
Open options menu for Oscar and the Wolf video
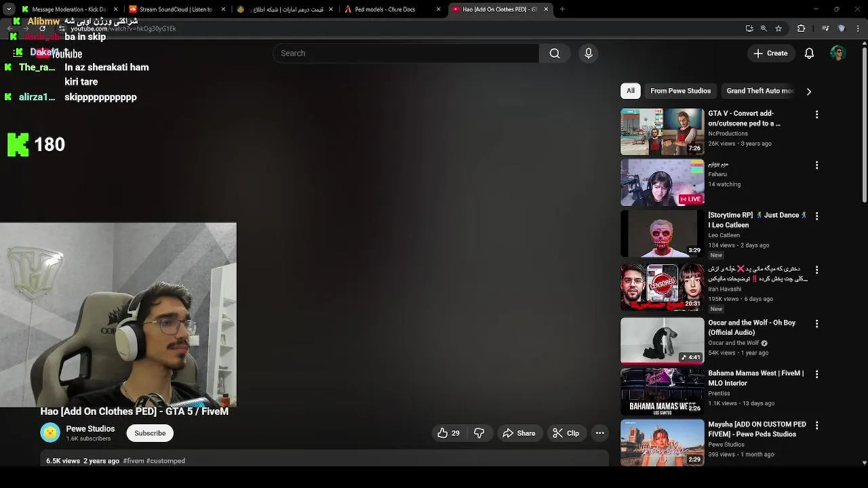click(816, 324)
